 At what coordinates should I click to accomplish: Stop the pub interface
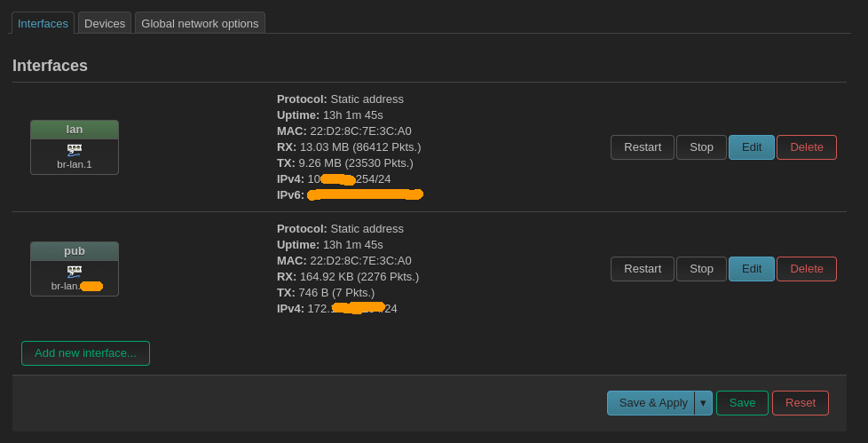[701, 269]
